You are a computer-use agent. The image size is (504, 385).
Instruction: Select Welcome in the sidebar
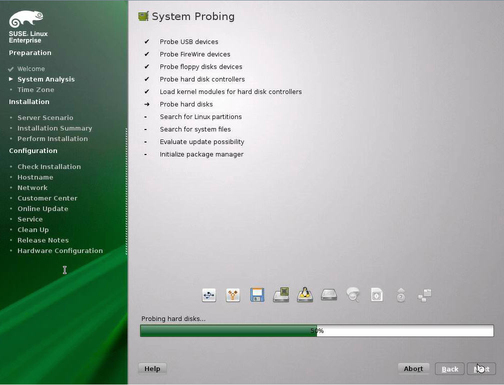tap(31, 69)
